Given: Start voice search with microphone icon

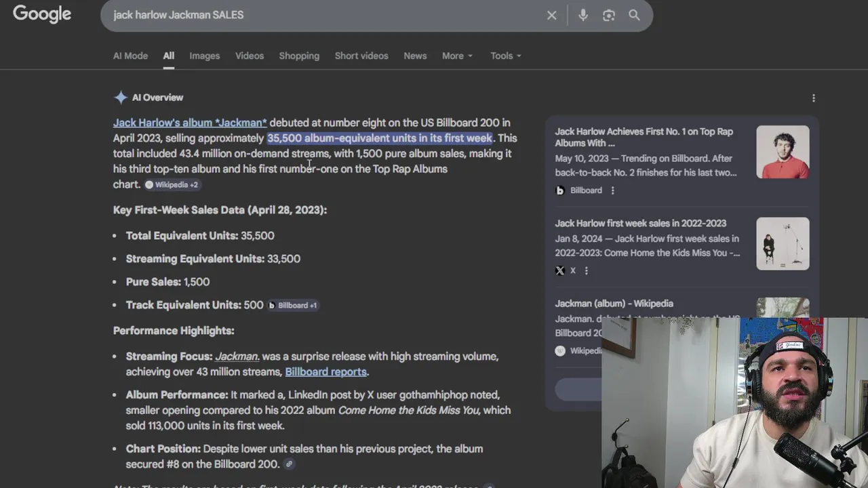Looking at the screenshot, I should (583, 15).
